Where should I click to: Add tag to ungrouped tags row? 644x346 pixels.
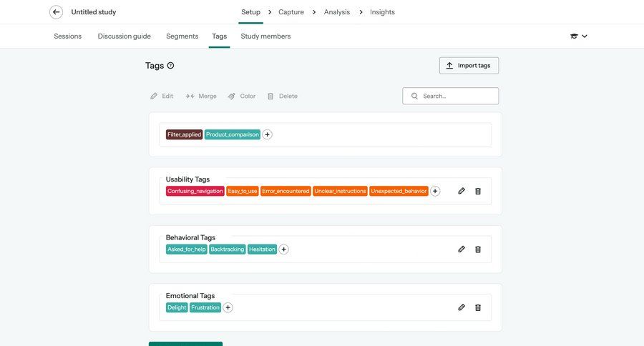[x=267, y=134]
